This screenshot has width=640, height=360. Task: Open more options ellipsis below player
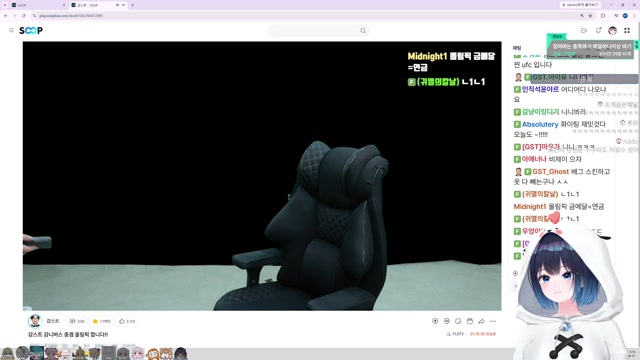pos(493,321)
